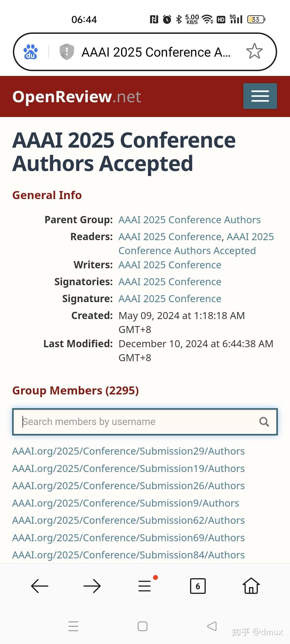290x644 pixels.
Task: Tap the member search magnifier icon
Action: pyautogui.click(x=264, y=422)
